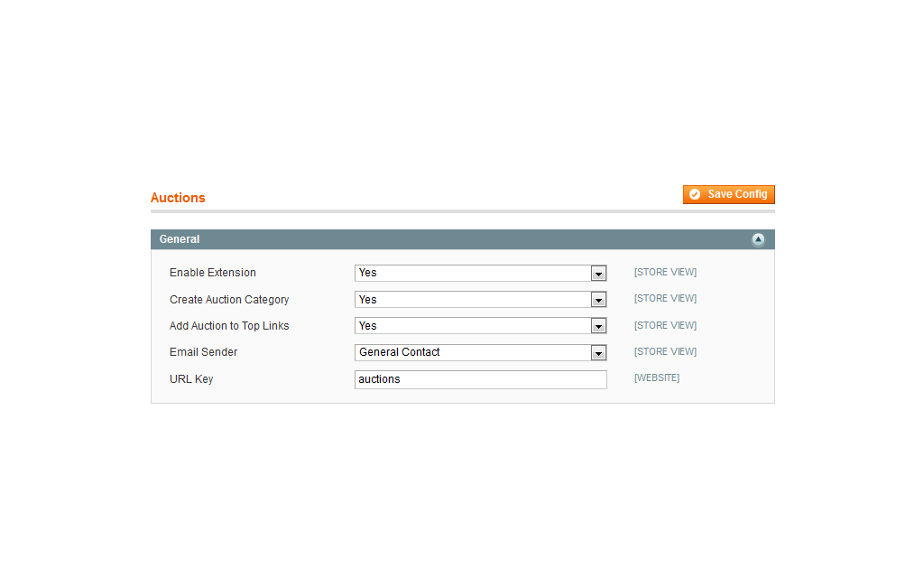
Task: Open the Email Sender dropdown
Action: 480,352
